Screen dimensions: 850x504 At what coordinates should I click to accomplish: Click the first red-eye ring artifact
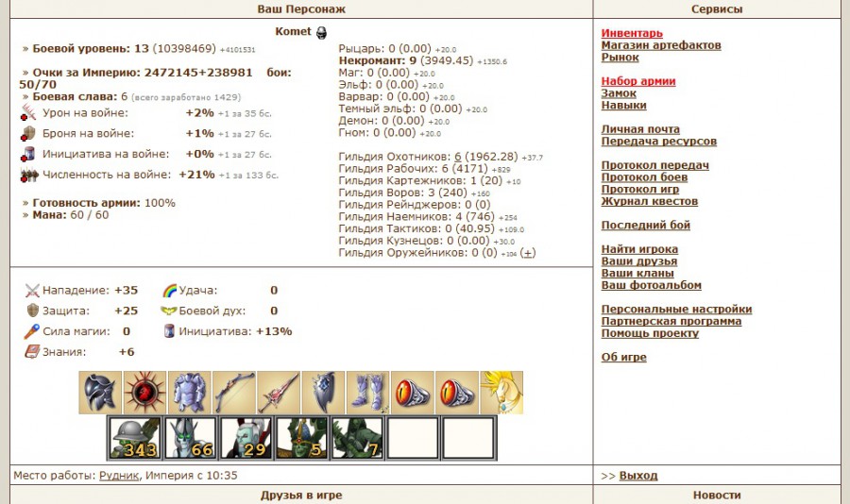point(413,393)
